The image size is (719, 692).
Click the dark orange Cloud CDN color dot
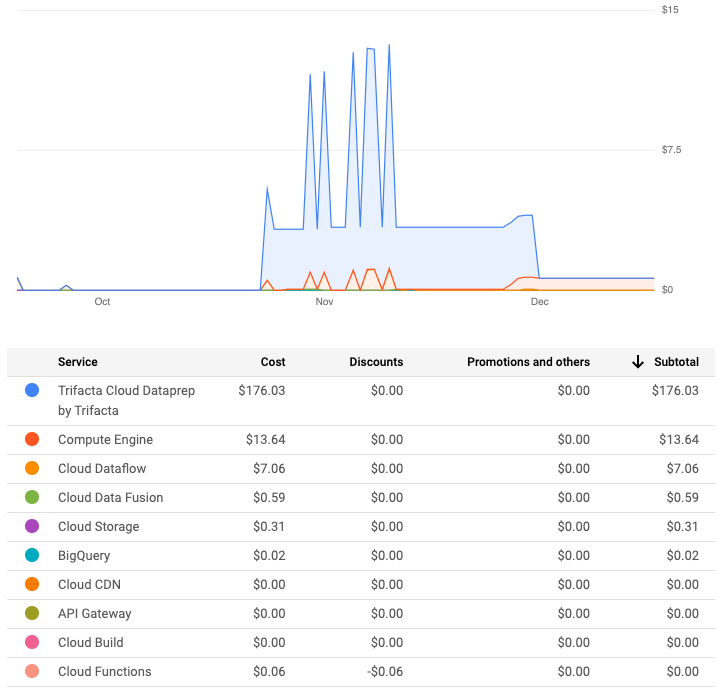[32, 584]
